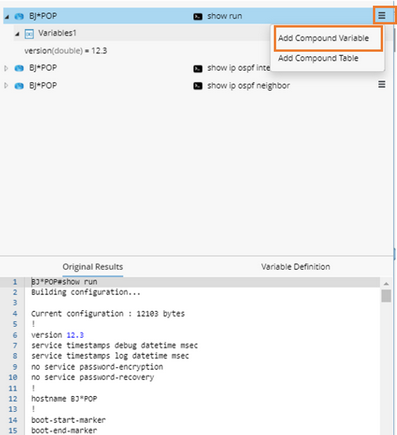Image resolution: width=397 pixels, height=435 pixels.
Task: Open hamburger menu on show run row
Action: pyautogui.click(x=382, y=15)
